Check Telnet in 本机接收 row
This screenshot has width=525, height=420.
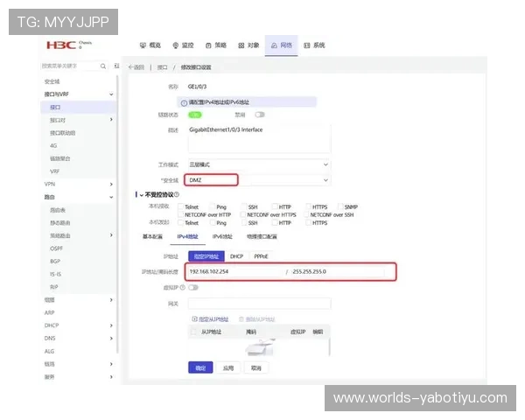tap(181, 206)
